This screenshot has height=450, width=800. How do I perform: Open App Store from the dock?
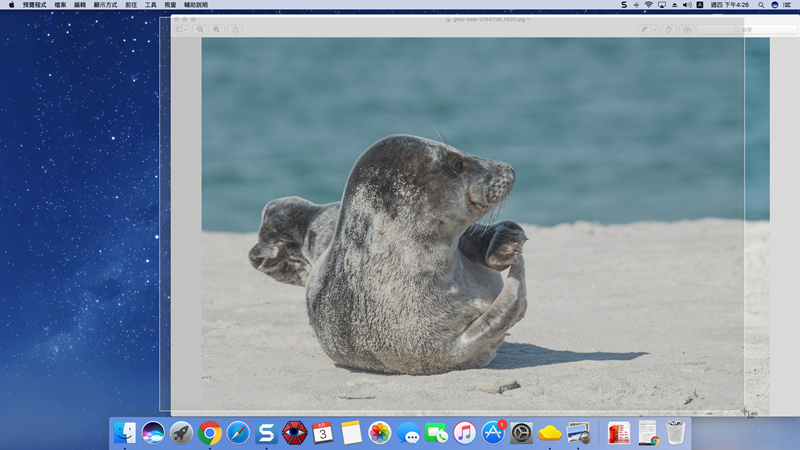[493, 433]
